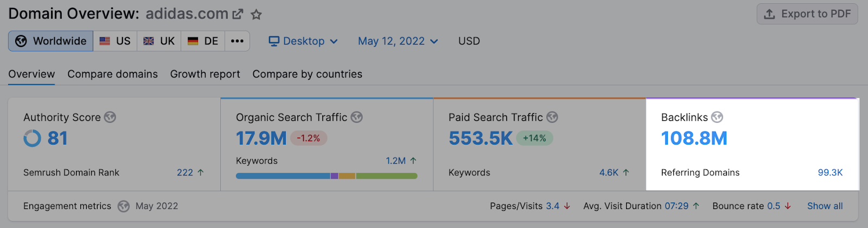Click the star favorite icon beside adidas.com
This screenshot has width=868, height=228.
[256, 15]
